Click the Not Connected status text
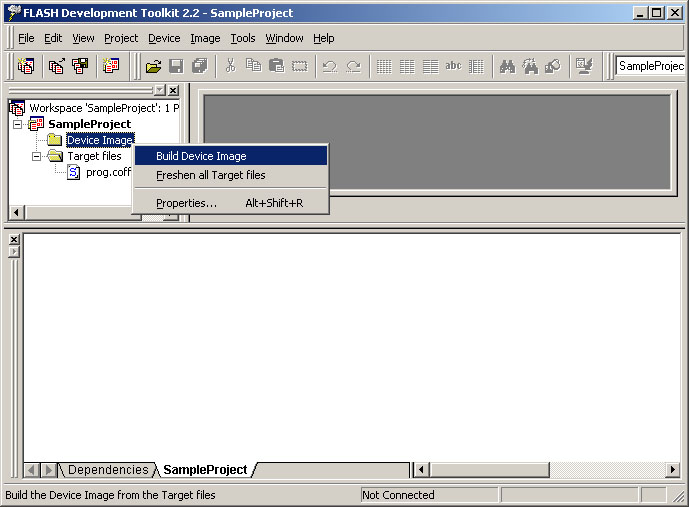 [x=398, y=495]
